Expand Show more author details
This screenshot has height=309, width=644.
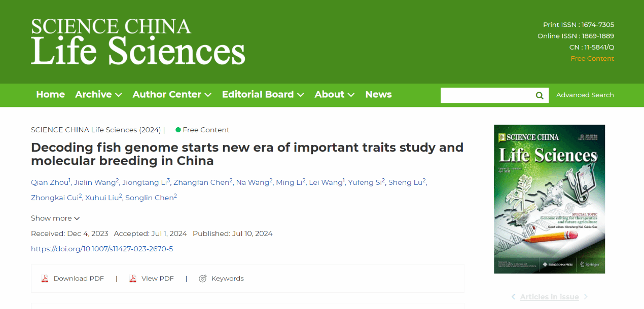(55, 218)
